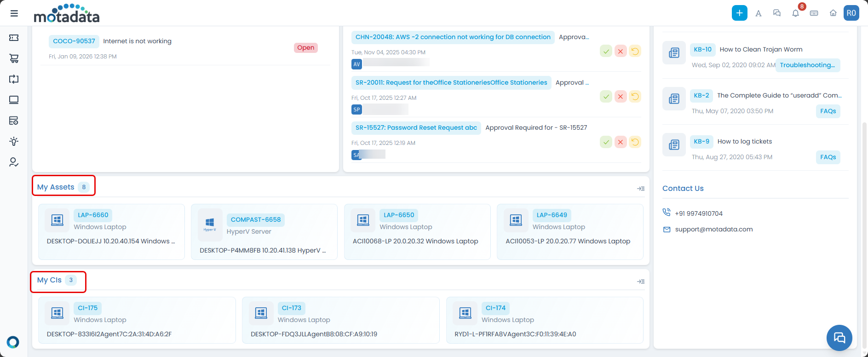This screenshot has width=868, height=357.
Task: Open asset LAP-6649
Action: pyautogui.click(x=552, y=215)
